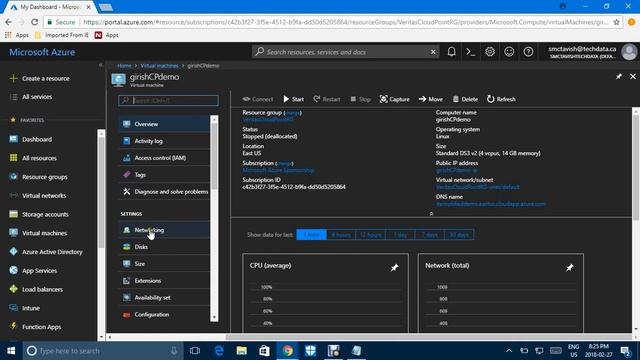The height and width of the screenshot is (360, 640).
Task: Show data for last 7 days
Action: (x=429, y=235)
